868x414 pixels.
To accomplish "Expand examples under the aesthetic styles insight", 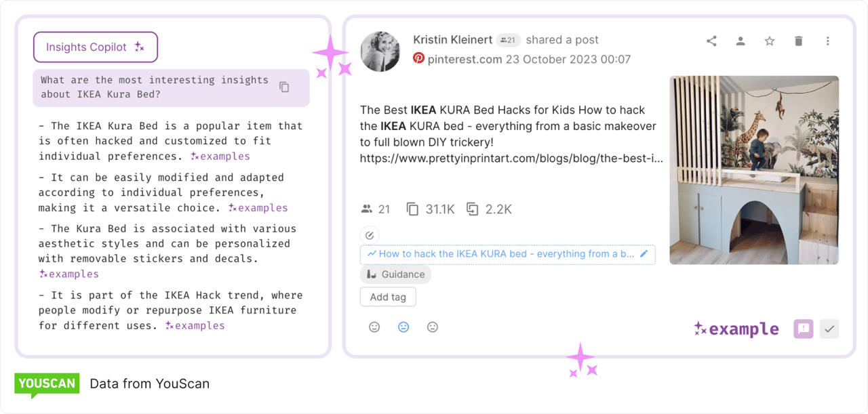I will pyautogui.click(x=68, y=274).
